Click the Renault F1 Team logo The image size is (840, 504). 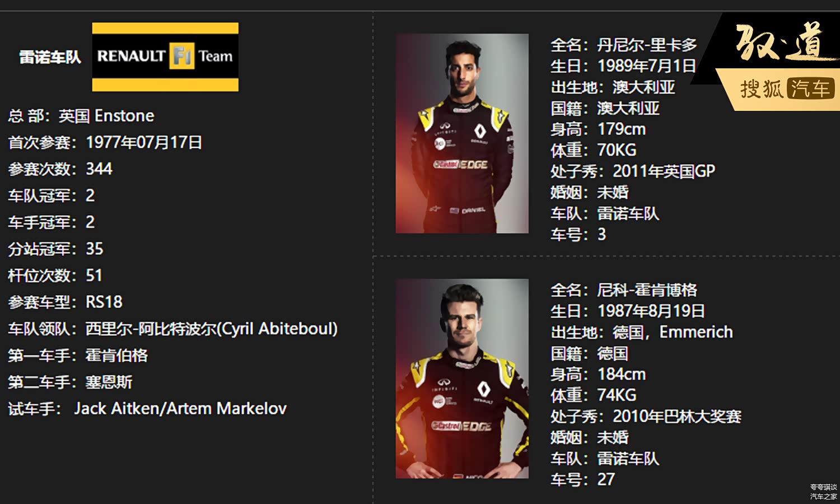pyautogui.click(x=165, y=57)
